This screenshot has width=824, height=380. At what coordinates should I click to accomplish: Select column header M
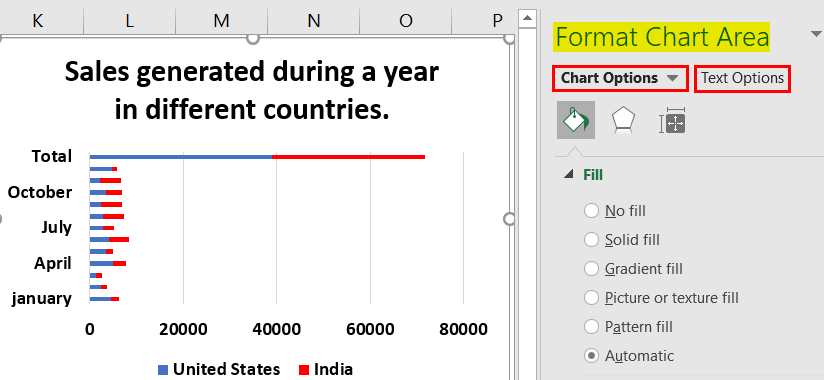point(221,20)
